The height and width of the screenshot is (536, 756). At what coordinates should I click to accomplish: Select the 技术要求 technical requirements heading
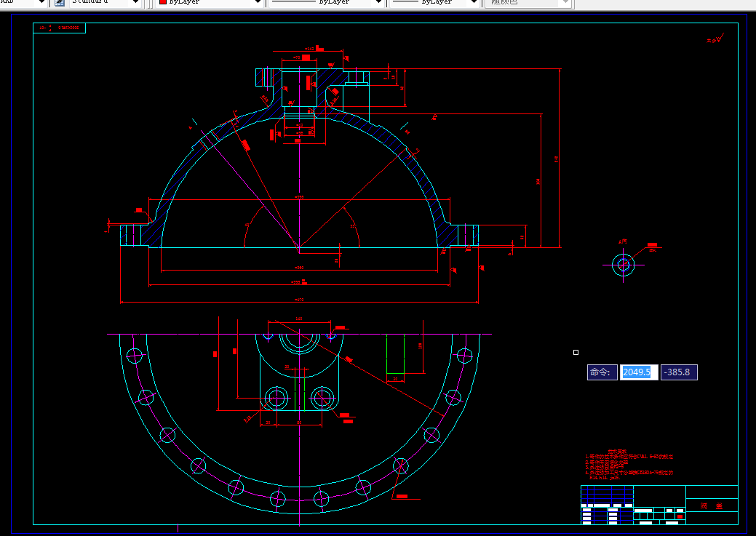tap(617, 452)
